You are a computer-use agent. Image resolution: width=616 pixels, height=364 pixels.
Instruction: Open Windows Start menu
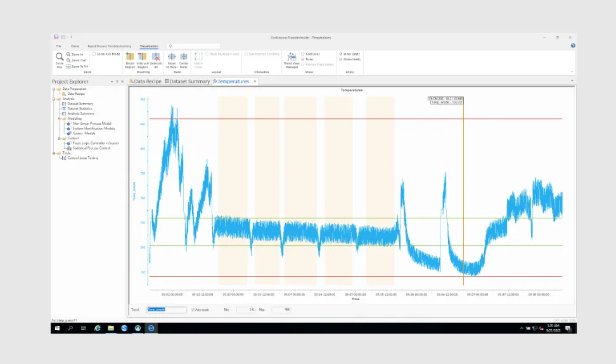pyautogui.click(x=58, y=329)
